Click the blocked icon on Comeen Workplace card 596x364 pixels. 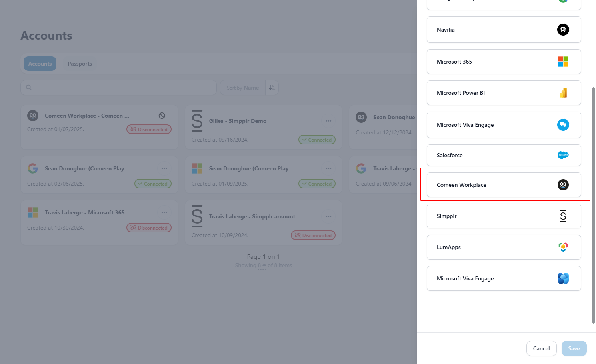162,116
